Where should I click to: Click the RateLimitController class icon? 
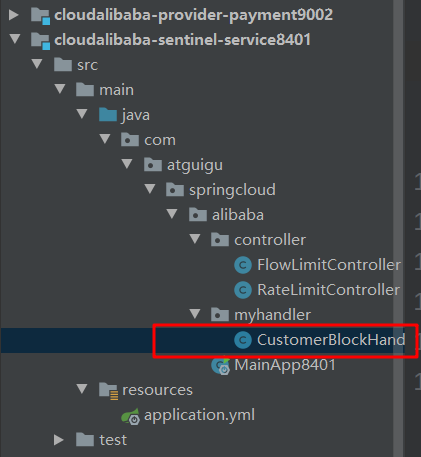point(243,290)
